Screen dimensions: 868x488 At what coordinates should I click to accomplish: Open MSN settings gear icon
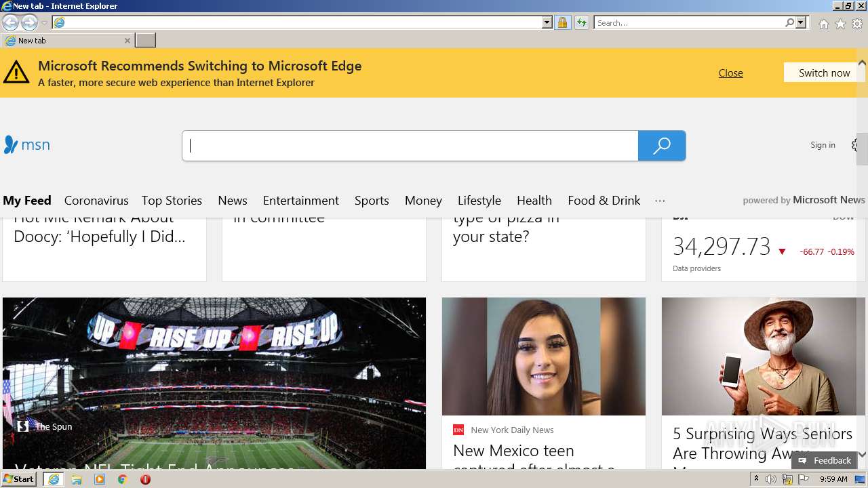[x=855, y=145]
